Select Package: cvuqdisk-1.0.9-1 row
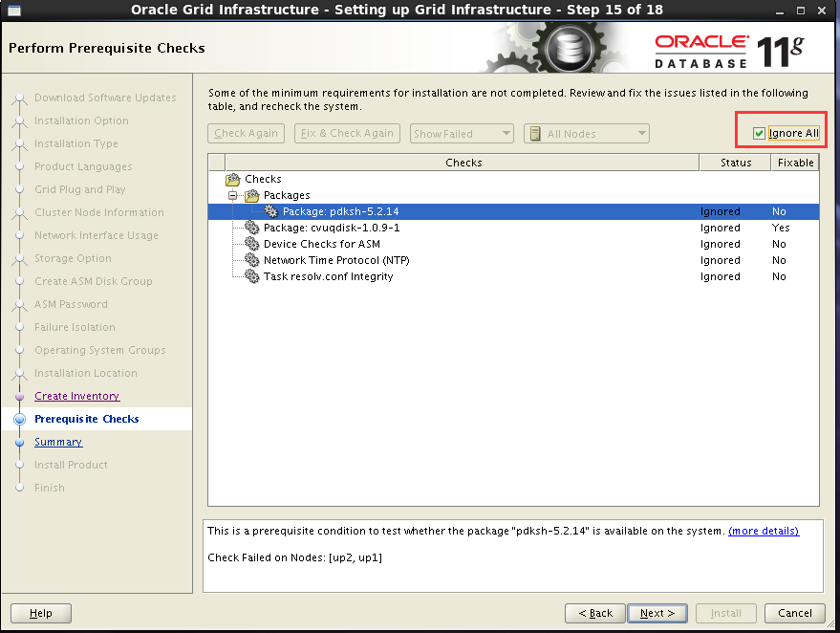Viewport: 840px width, 633px height. [x=513, y=228]
